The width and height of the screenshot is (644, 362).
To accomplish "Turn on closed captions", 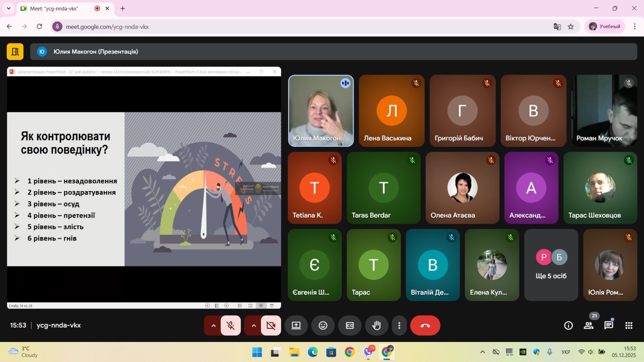I will 350,325.
